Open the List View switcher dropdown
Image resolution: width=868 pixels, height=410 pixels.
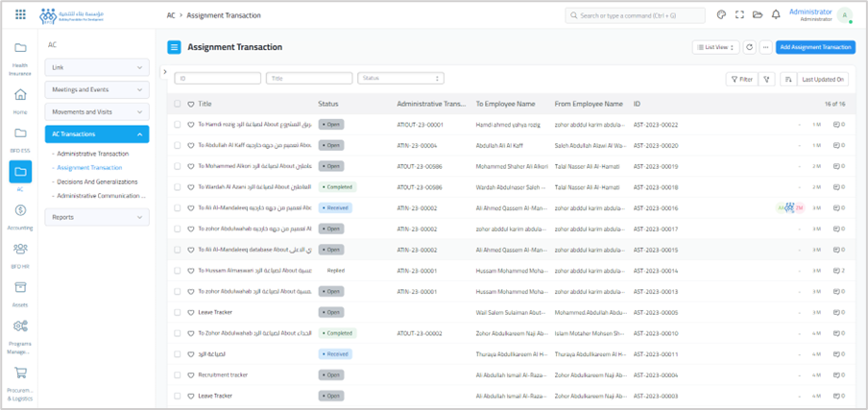coord(715,47)
